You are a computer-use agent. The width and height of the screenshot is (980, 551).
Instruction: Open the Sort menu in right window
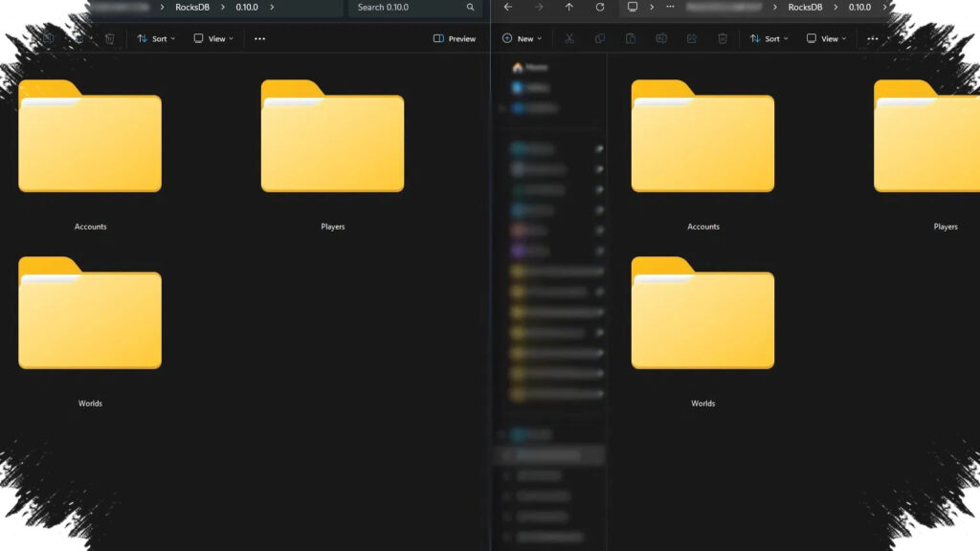pos(768,38)
